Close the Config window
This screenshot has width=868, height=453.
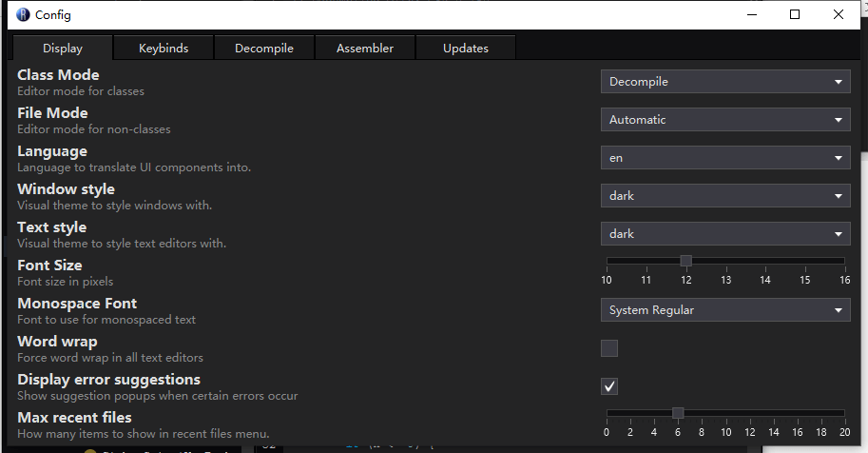pos(839,14)
